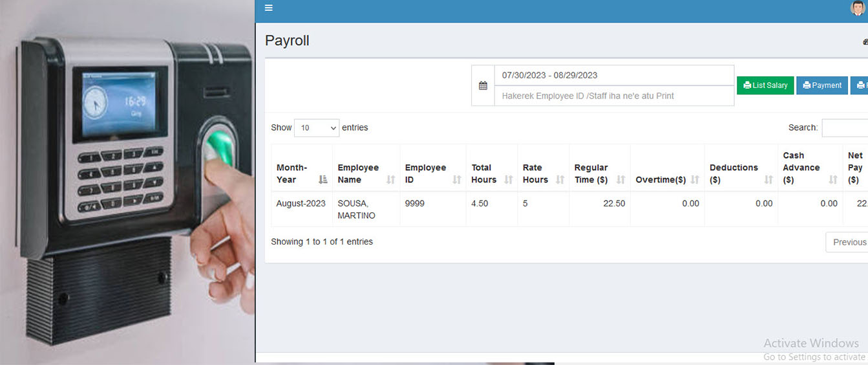868x365 pixels.
Task: Sort by Cash Advance column sort icon
Action: [x=833, y=180]
